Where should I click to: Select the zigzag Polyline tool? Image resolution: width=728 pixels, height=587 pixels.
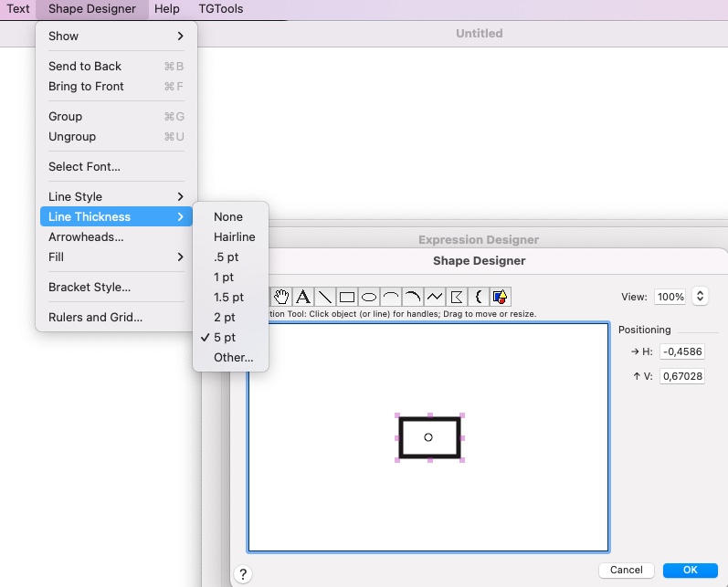pyautogui.click(x=435, y=297)
